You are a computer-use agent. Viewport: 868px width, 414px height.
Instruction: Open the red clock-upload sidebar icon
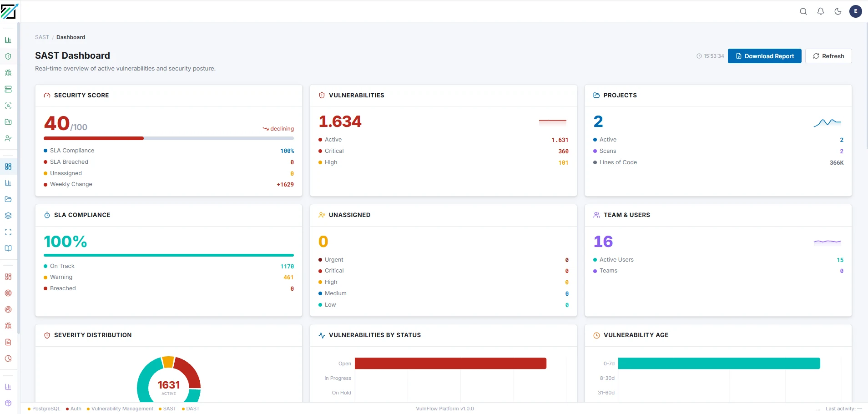click(x=8, y=358)
